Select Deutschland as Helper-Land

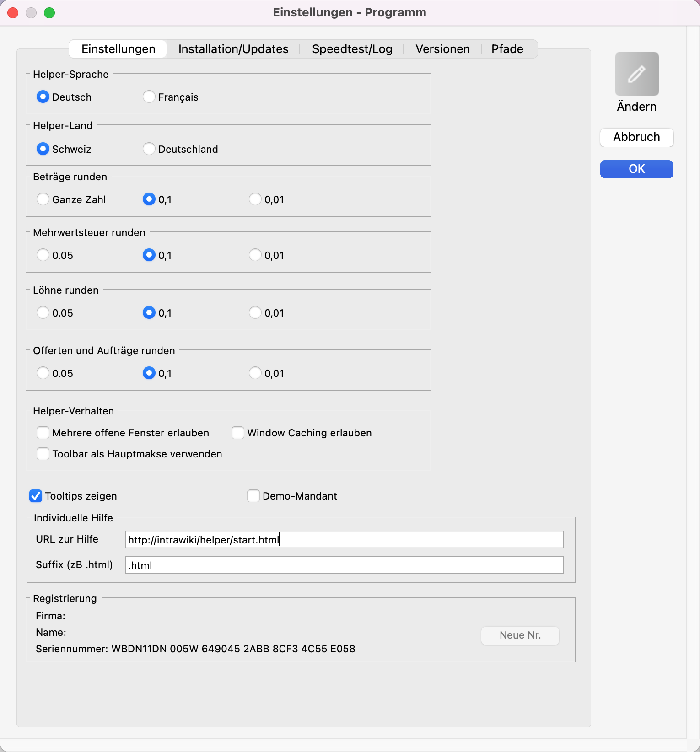149,149
